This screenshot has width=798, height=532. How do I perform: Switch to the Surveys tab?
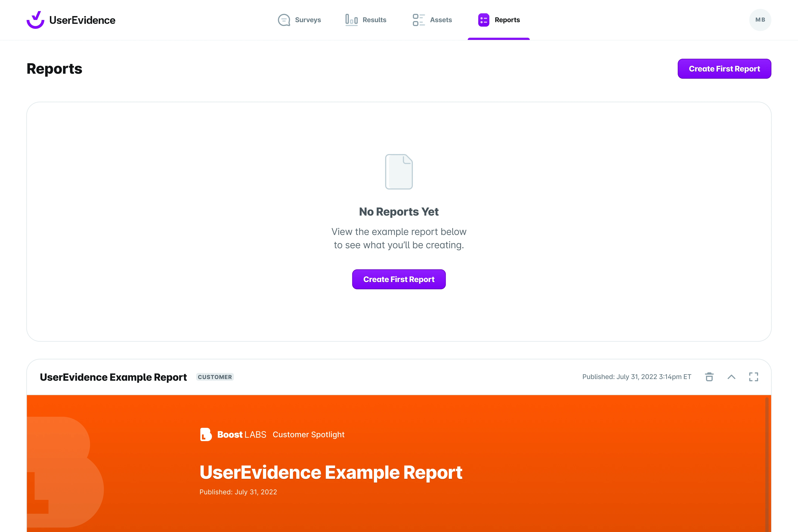point(299,20)
